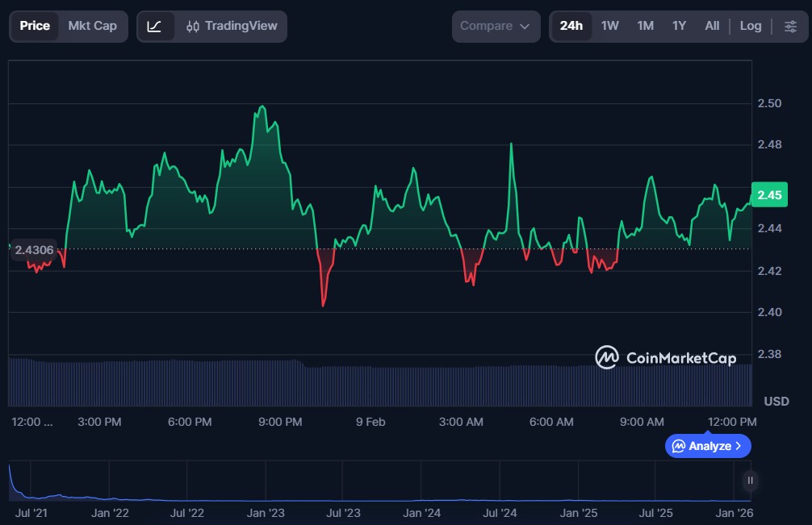Toggle Log scale on chart

point(751,26)
